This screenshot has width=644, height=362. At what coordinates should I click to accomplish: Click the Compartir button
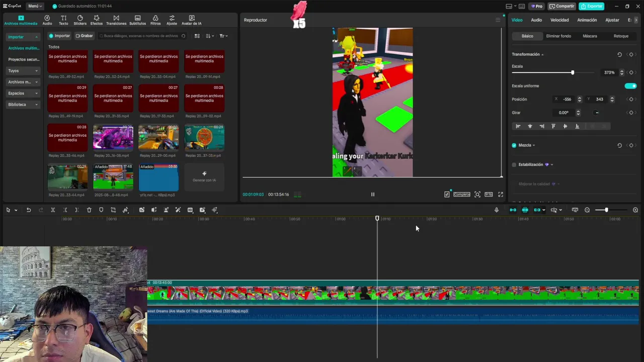[561, 6]
